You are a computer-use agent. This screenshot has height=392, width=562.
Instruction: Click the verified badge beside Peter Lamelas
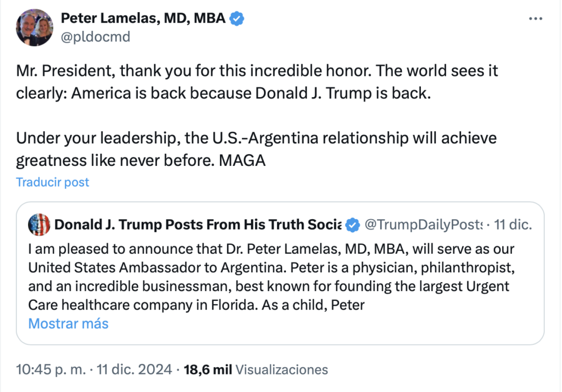click(x=237, y=19)
